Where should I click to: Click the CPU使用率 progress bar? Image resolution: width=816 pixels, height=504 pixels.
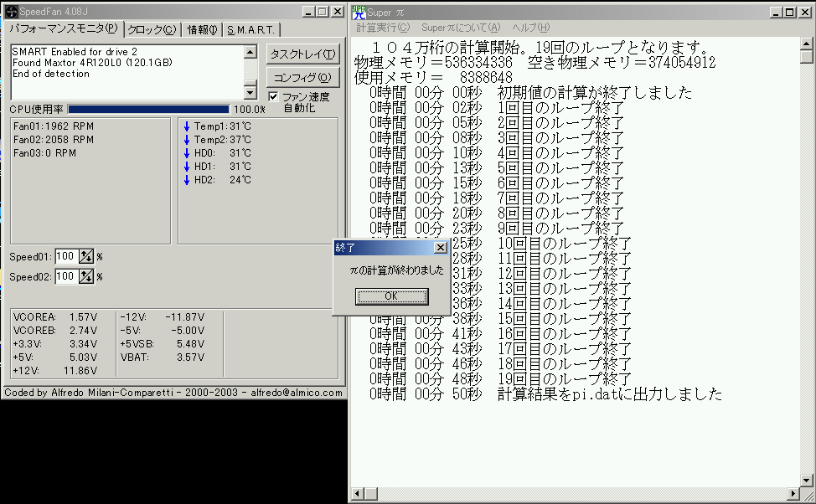148,109
